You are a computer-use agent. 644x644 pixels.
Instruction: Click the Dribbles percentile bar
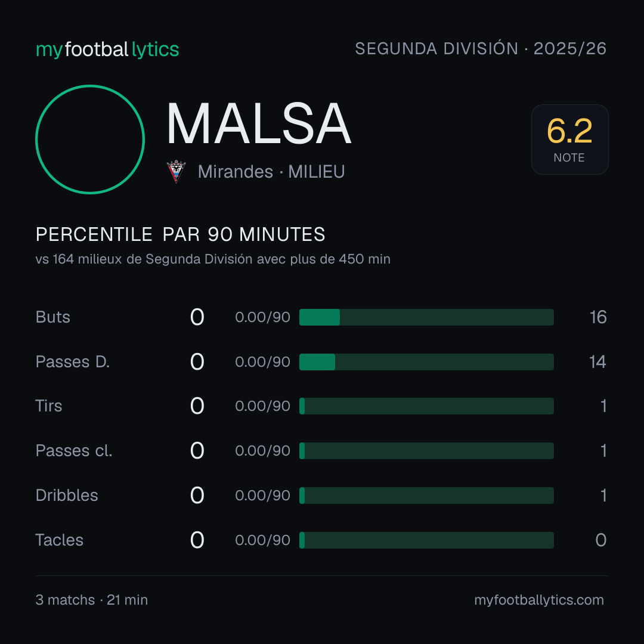click(426, 496)
